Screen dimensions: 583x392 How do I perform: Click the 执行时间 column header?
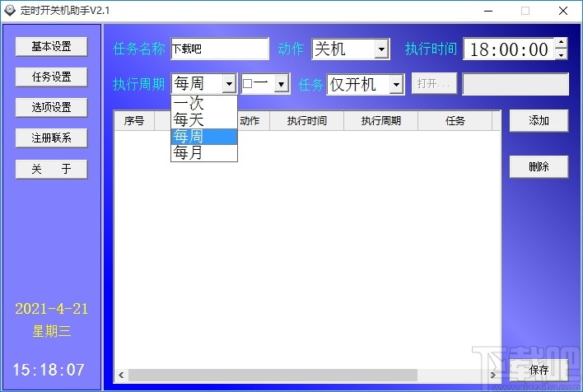(x=307, y=120)
